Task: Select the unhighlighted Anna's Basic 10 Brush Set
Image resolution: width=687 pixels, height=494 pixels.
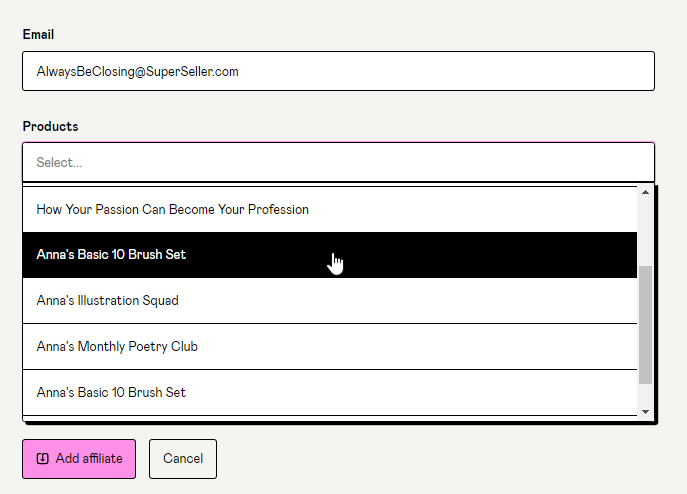Action: (x=330, y=392)
